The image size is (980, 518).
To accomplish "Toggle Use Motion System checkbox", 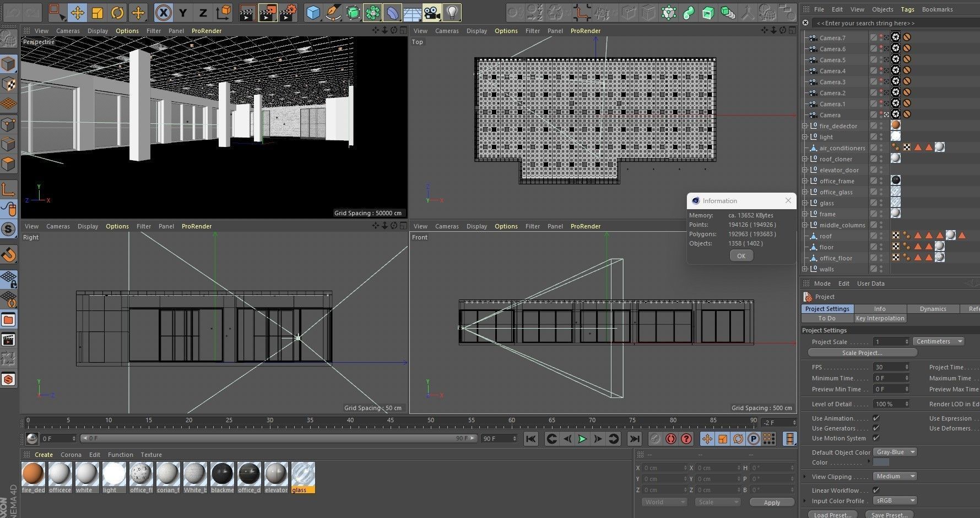I will coord(876,438).
